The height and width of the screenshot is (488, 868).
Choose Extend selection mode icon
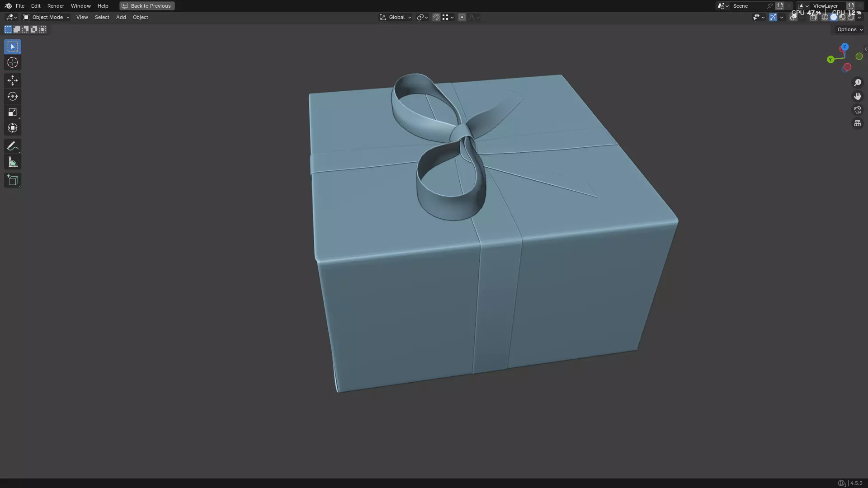[x=17, y=29]
